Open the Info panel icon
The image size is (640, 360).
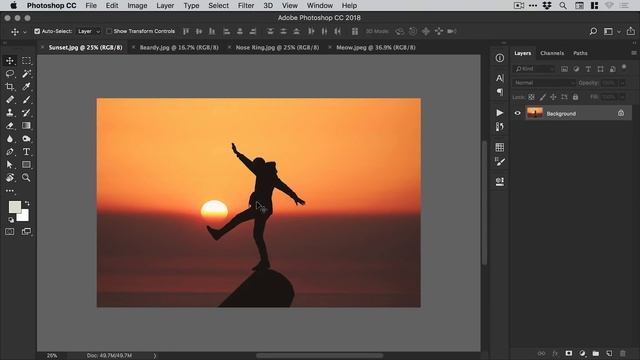pos(500,58)
